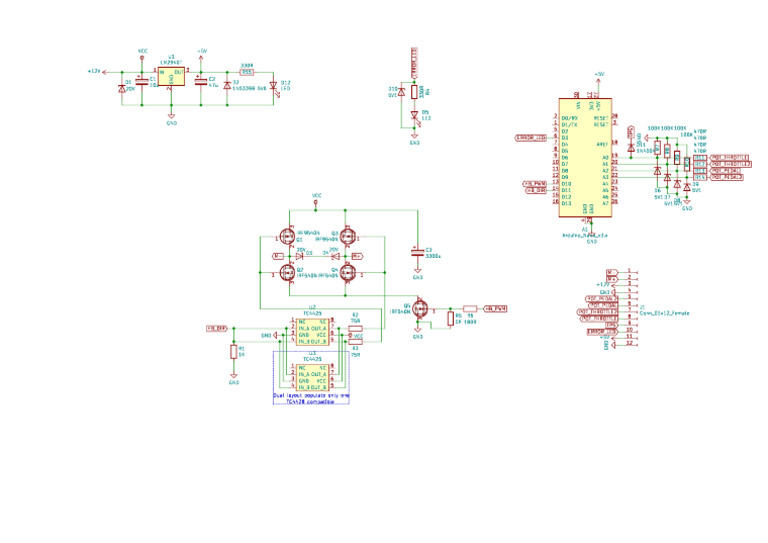Select the M- net label

click(278, 256)
